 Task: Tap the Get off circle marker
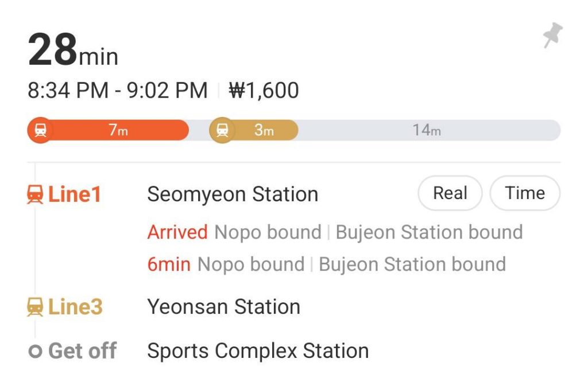pyautogui.click(x=36, y=351)
